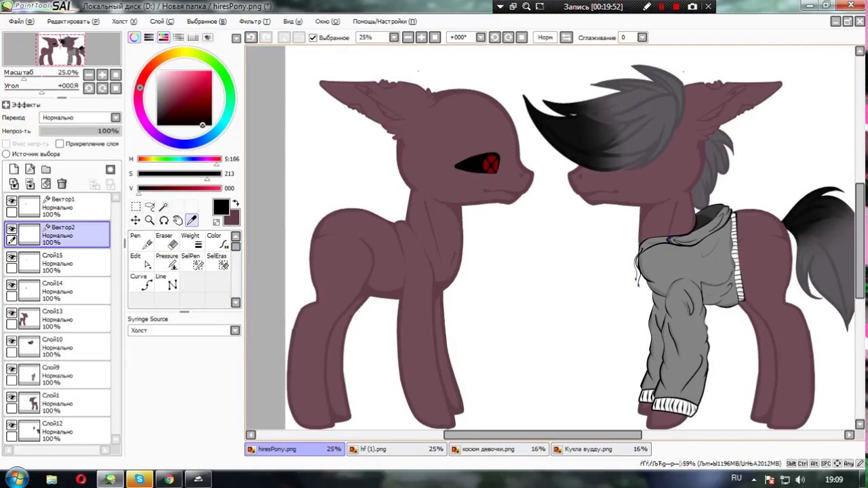This screenshot has width=868, height=488.
Task: Click the Непроз-ть opacity slider
Action: tap(80, 131)
